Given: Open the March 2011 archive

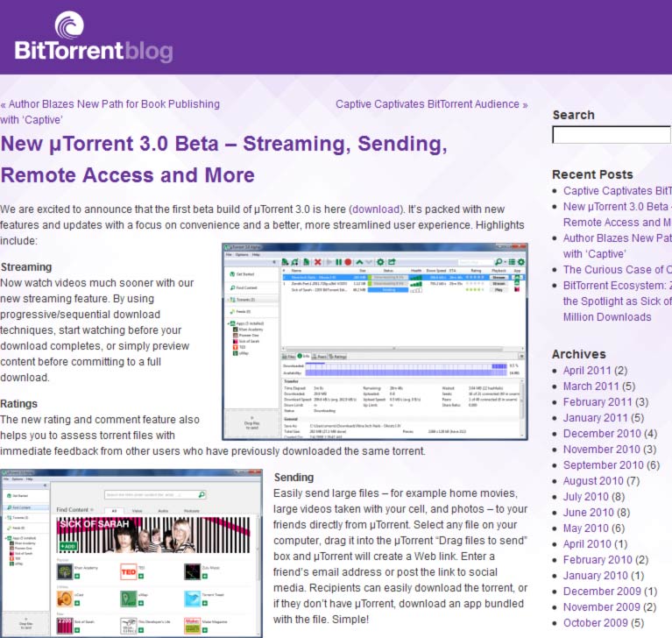Looking at the screenshot, I should click(x=591, y=386).
